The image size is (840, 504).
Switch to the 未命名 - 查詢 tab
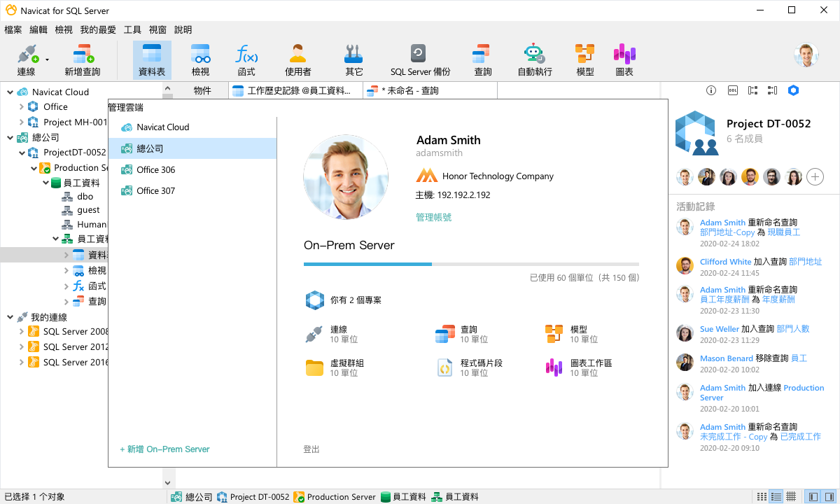tap(430, 90)
